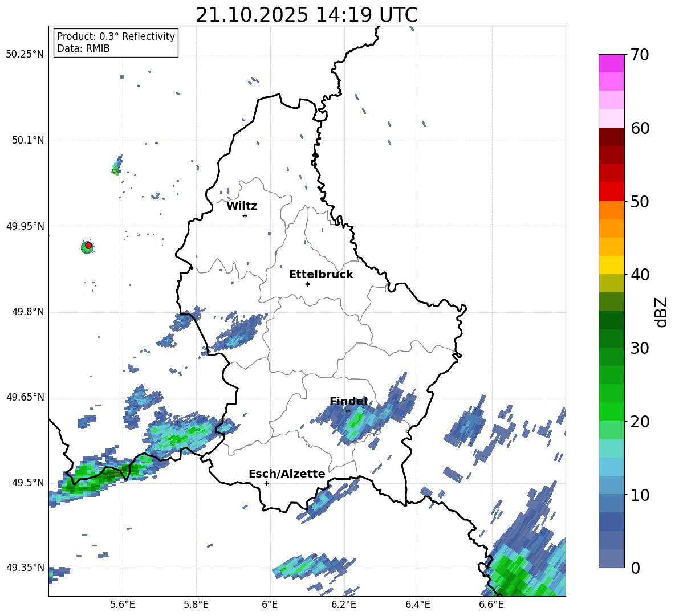Select the Ettelbruck city label
This screenshot has height=616, width=675.
coord(321,274)
